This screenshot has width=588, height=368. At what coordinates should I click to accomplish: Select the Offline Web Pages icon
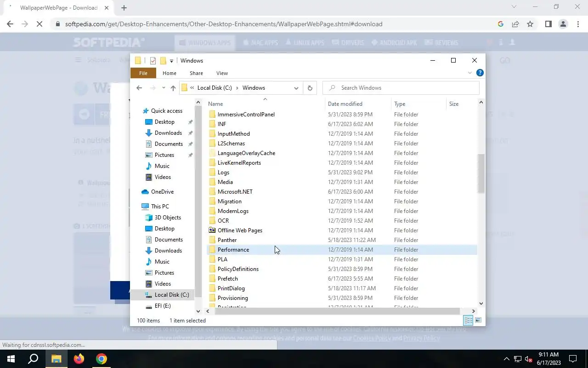(212, 230)
